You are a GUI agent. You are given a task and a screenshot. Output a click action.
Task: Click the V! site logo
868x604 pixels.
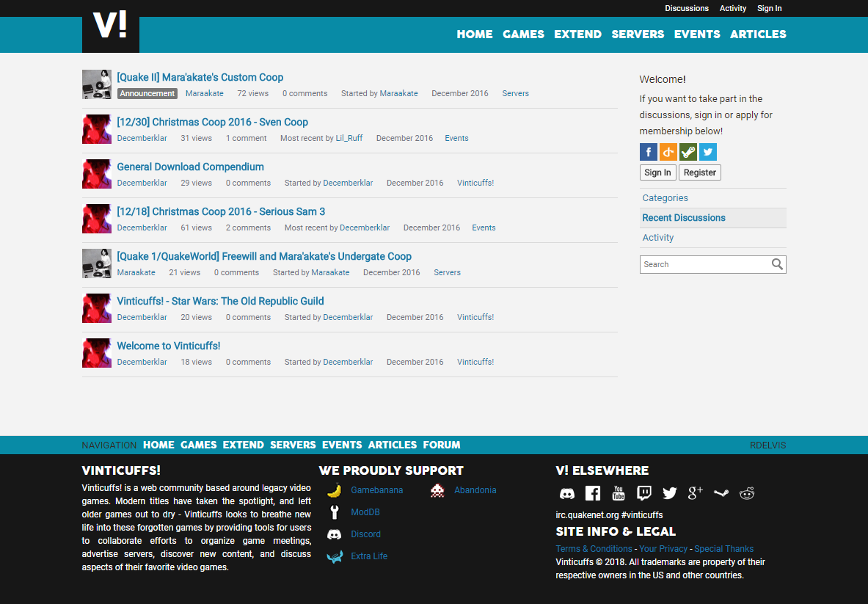110,27
